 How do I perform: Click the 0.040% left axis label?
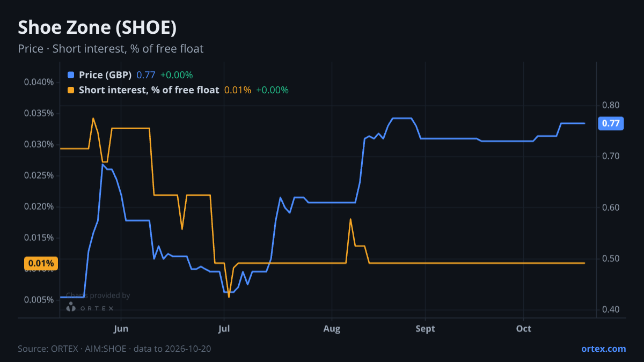[39, 82]
